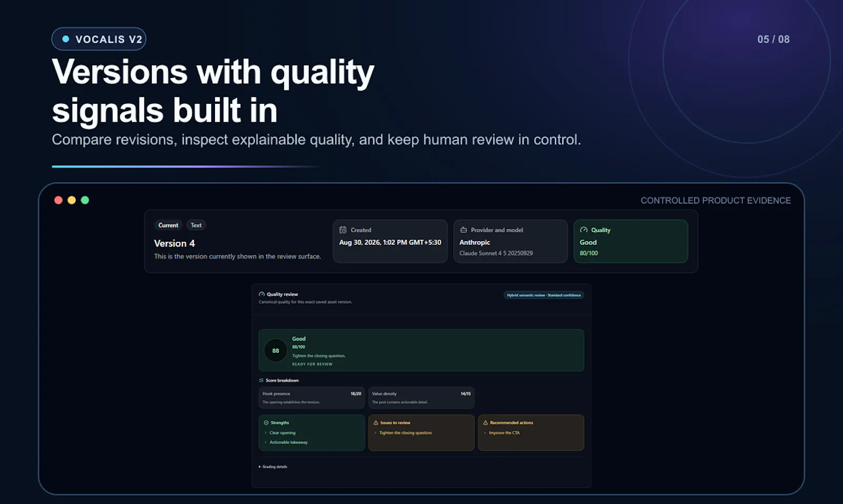Click the 88 score circle

pos(276,351)
